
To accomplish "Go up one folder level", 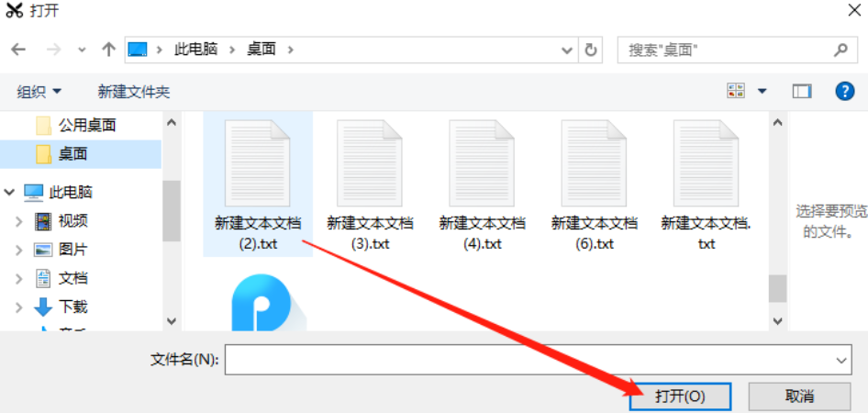I will [x=108, y=50].
